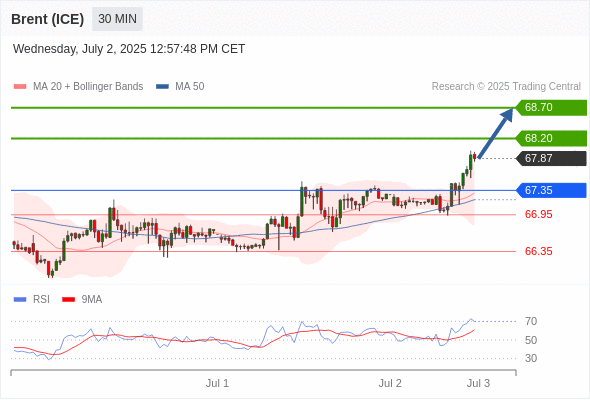Select the 68.70 green resistance tag
590x400 pixels.
(551, 108)
